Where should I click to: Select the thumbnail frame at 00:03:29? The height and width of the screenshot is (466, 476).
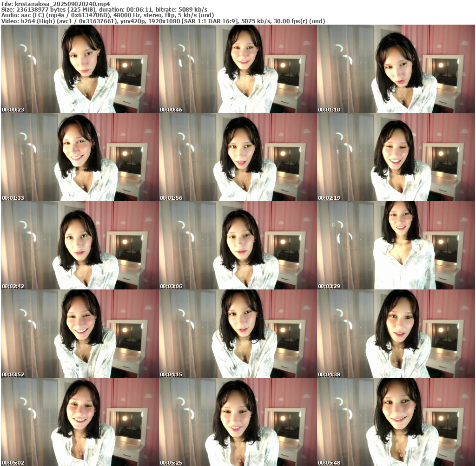396,245
